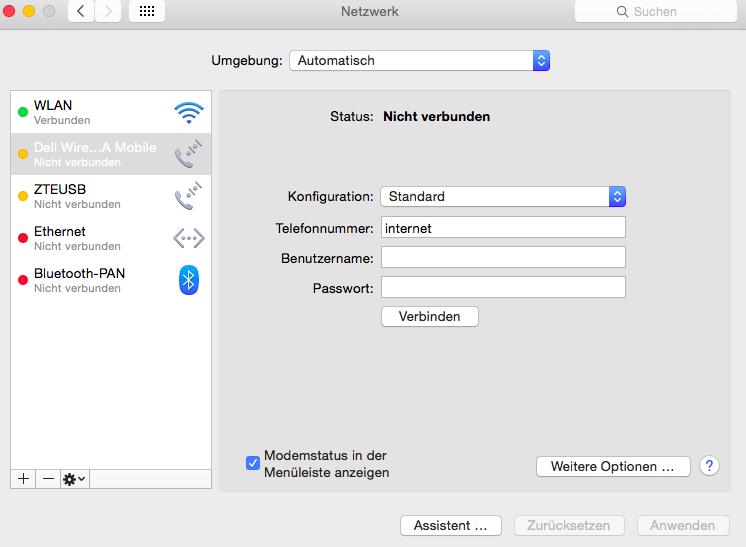Click into the Benutzername text field
This screenshot has width=746, height=547.
coord(503,258)
